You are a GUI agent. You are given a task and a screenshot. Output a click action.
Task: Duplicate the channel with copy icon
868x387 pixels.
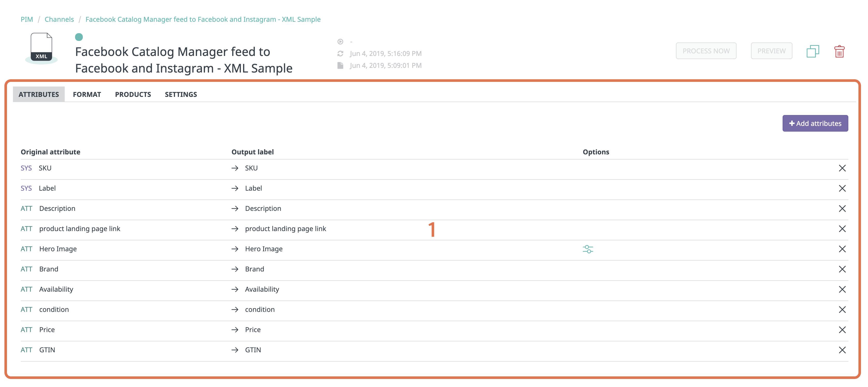click(x=813, y=51)
